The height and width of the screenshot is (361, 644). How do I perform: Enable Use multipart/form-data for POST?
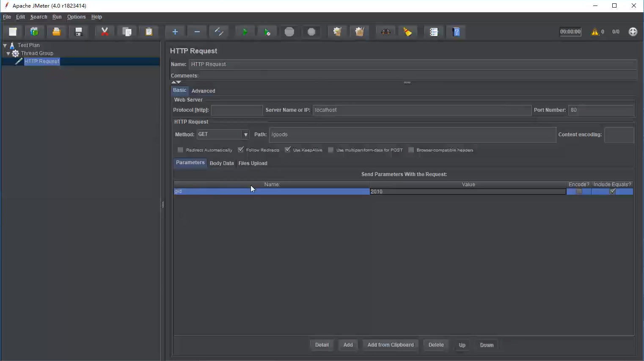point(331,150)
